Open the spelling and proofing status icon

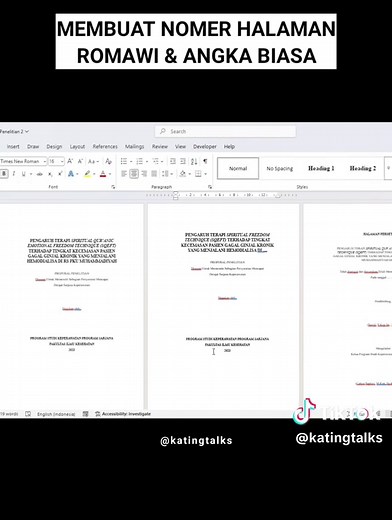point(28,414)
